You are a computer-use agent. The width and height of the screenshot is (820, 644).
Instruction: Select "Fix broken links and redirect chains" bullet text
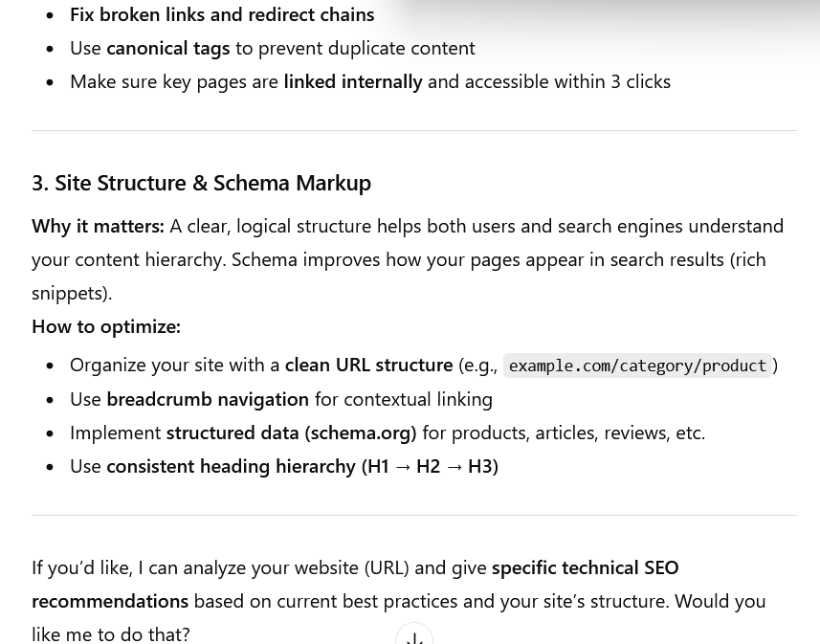[222, 14]
